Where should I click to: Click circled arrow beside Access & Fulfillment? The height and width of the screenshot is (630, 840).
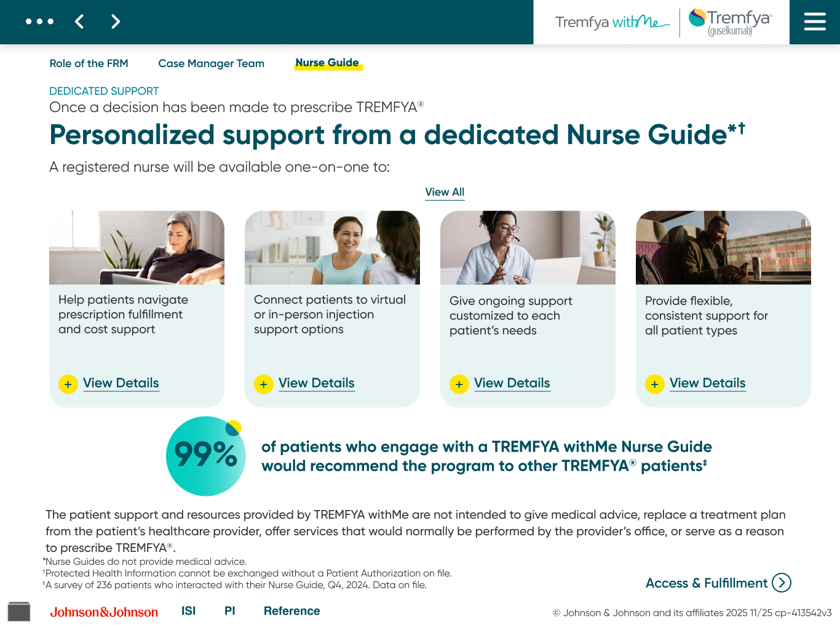pos(782,583)
